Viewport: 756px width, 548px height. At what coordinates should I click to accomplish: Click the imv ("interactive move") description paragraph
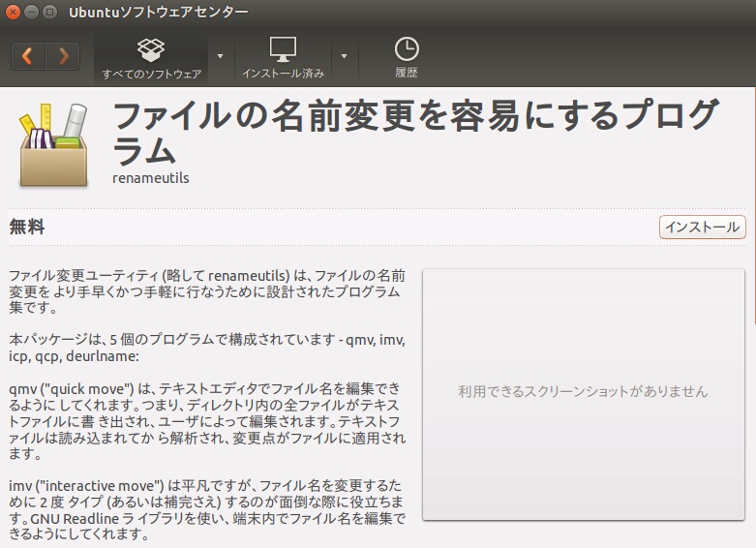click(207, 509)
